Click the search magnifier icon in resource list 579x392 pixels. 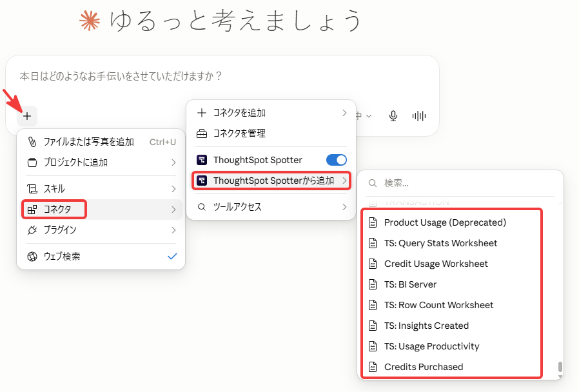373,183
